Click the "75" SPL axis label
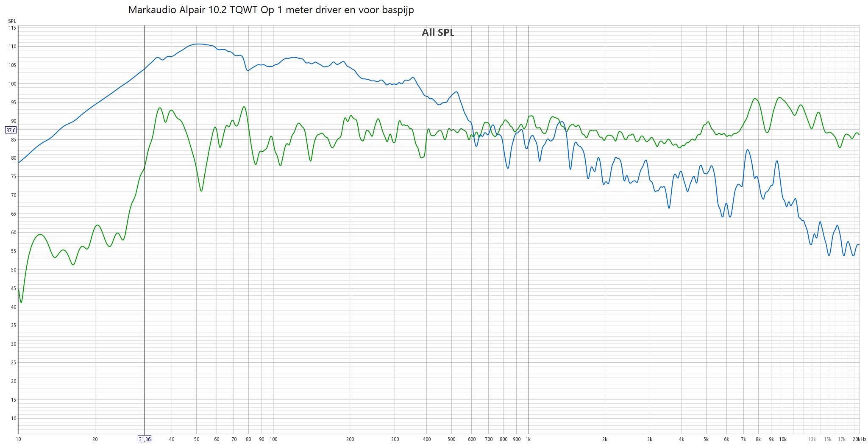This screenshot has height=444, width=868. point(14,177)
